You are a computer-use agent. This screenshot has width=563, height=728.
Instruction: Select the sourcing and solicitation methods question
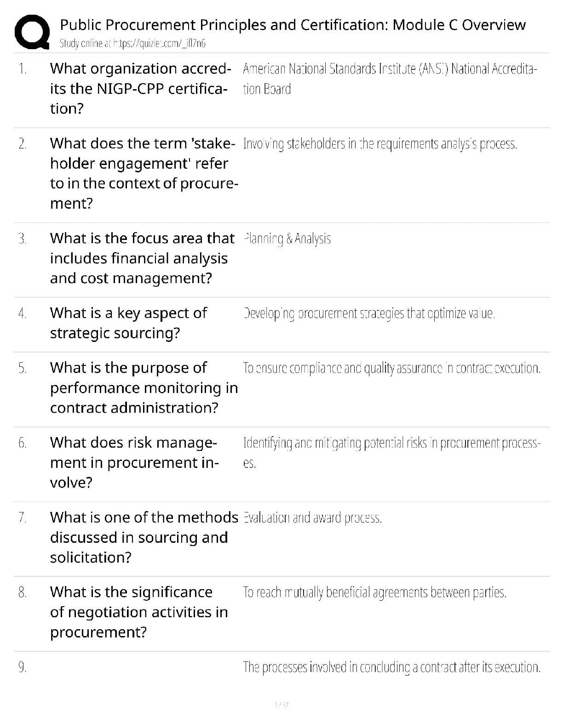click(x=144, y=537)
